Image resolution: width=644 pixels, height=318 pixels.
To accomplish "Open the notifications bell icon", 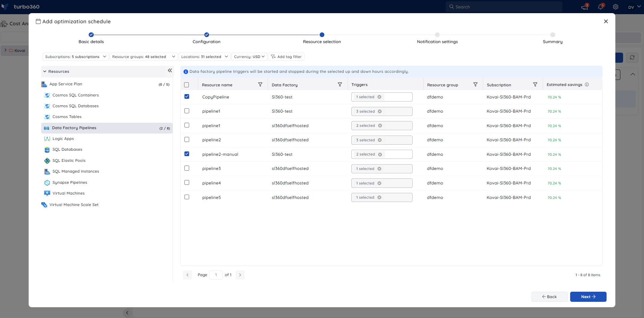I will pyautogui.click(x=601, y=7).
